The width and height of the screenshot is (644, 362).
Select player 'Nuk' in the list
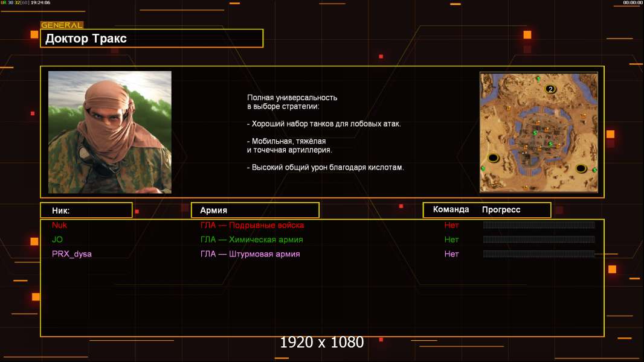click(60, 225)
